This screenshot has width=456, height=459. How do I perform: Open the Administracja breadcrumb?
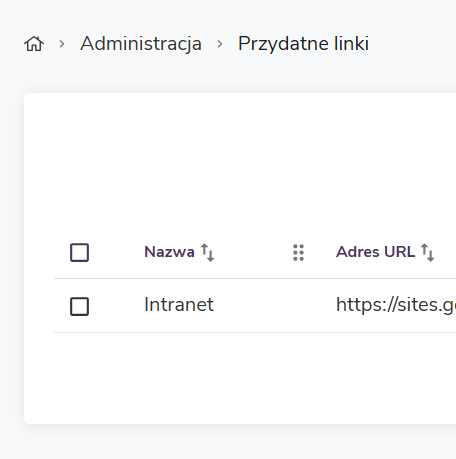[x=141, y=44]
